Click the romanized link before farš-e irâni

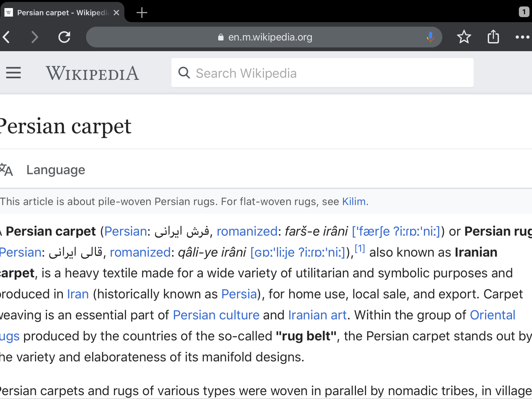(x=247, y=231)
